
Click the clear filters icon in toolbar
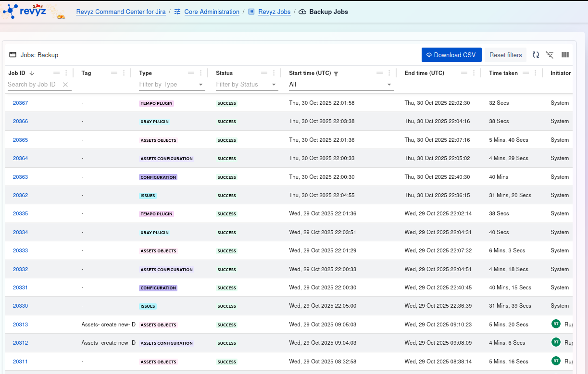coord(550,55)
